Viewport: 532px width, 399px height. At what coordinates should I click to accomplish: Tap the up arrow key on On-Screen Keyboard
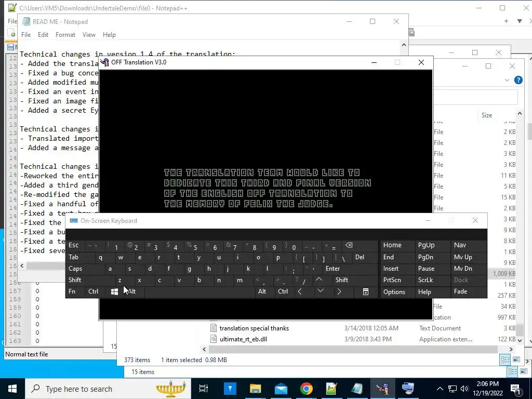click(x=319, y=280)
